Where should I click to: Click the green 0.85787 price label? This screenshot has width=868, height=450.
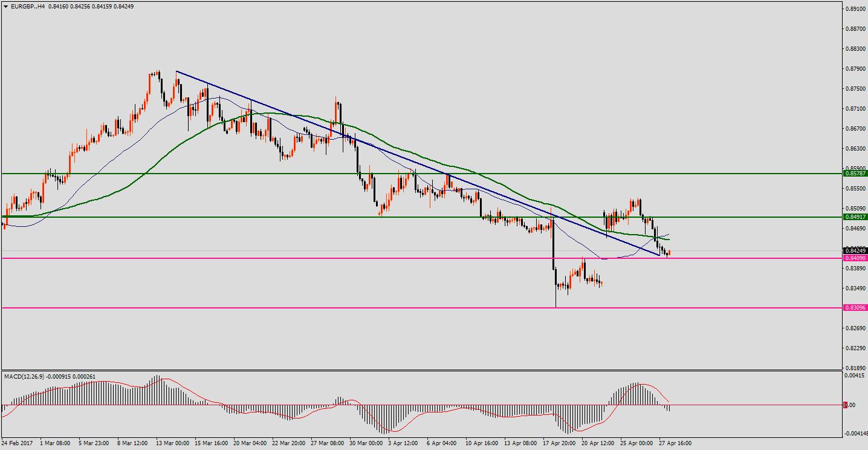pyautogui.click(x=855, y=174)
